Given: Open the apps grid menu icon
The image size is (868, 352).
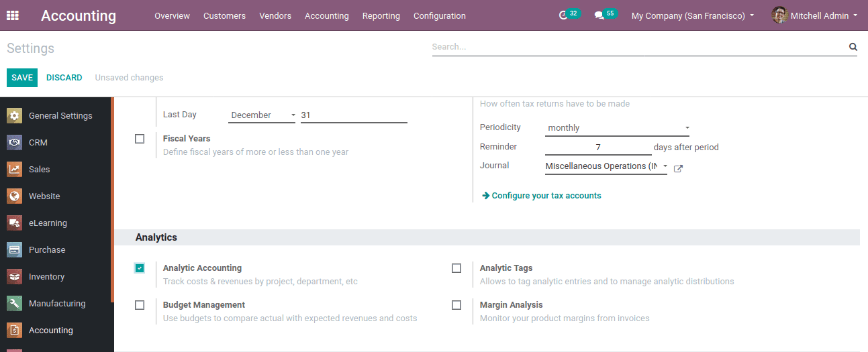Looking at the screenshot, I should (x=13, y=15).
